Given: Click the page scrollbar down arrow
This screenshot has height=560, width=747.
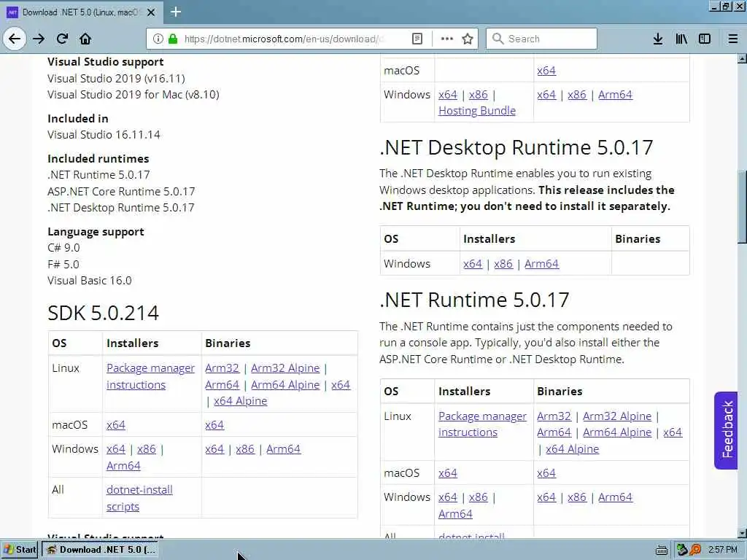Looking at the screenshot, I should point(742,533).
